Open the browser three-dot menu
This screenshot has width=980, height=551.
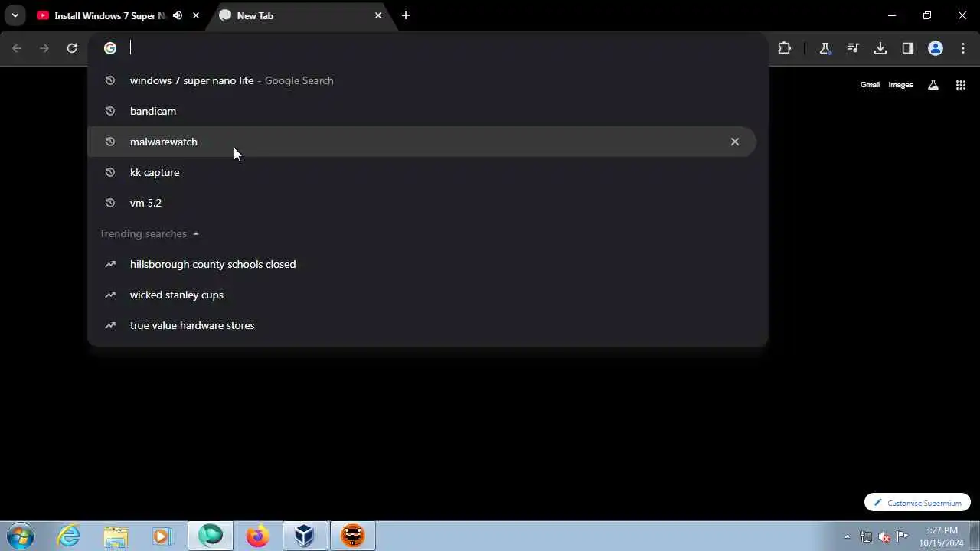963,48
